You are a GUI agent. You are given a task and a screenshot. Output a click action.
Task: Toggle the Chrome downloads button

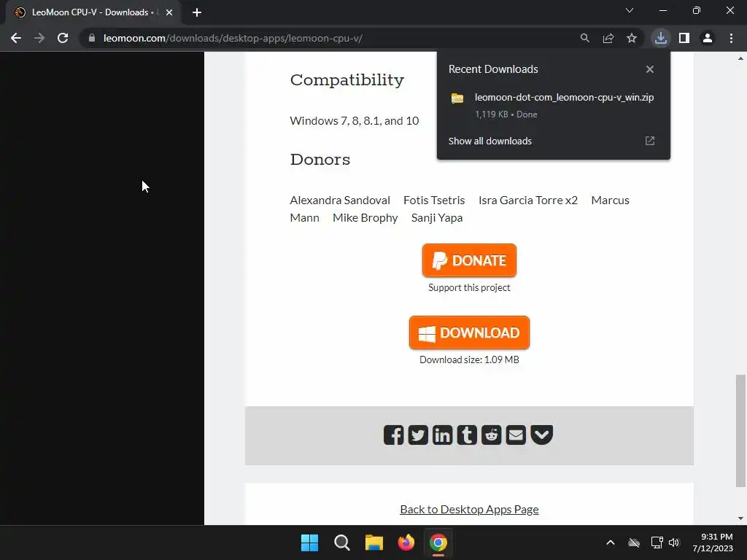point(660,38)
